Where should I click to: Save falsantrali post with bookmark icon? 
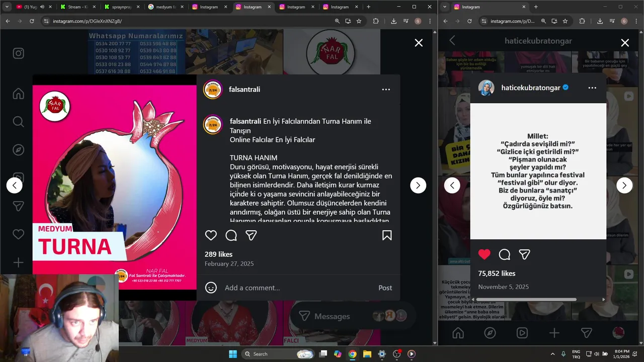click(387, 235)
